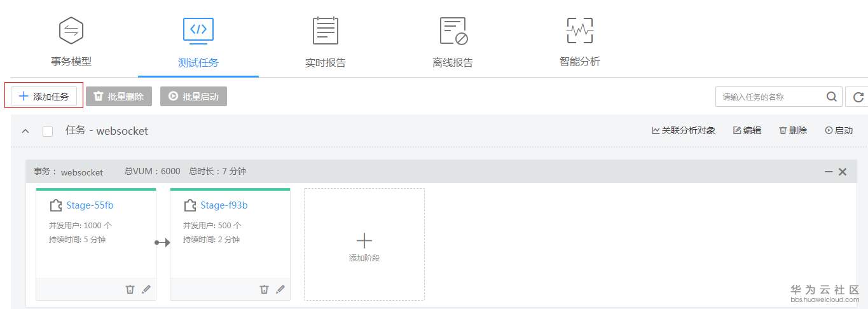Click 总VUM：6000 text

(x=153, y=172)
